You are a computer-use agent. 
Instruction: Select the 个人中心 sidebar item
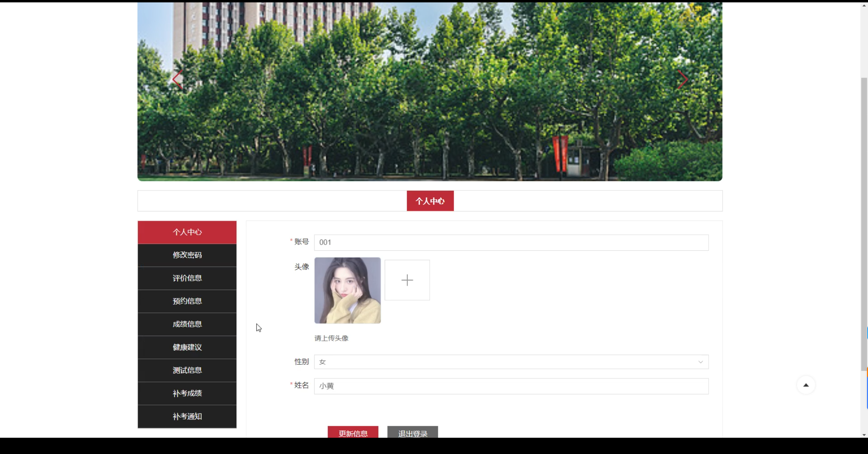point(187,232)
